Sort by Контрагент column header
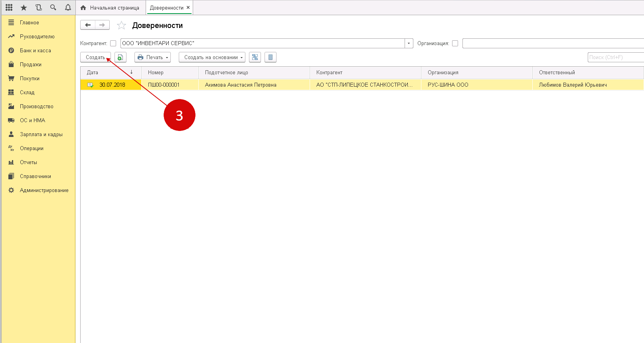The width and height of the screenshot is (644, 343). pos(365,73)
